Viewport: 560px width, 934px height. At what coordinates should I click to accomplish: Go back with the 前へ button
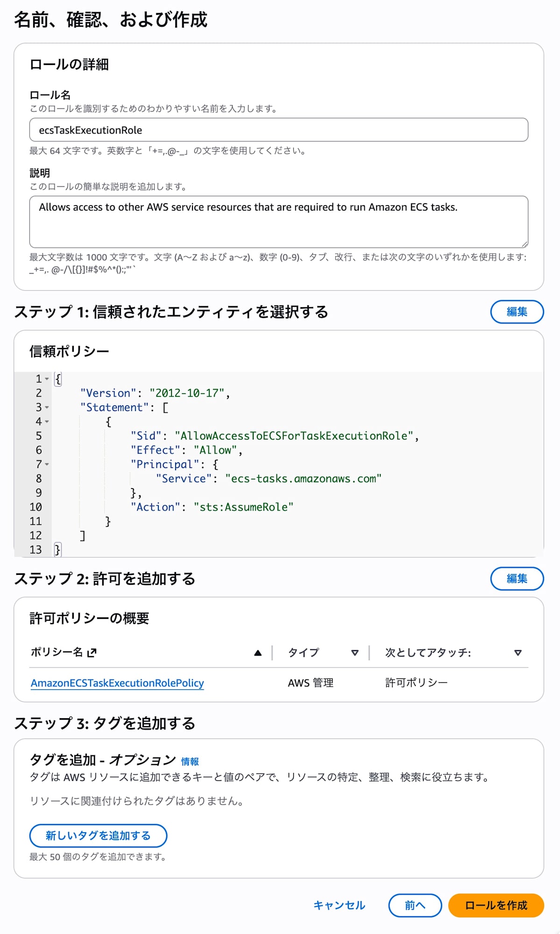(x=415, y=906)
